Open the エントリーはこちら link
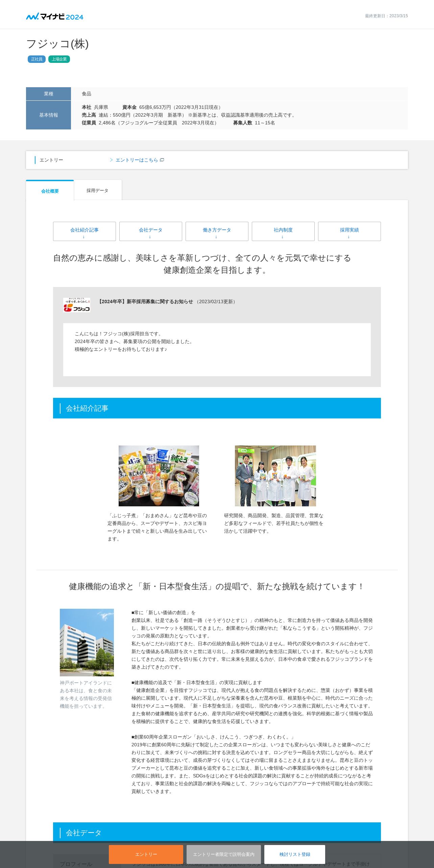The width and height of the screenshot is (434, 868). pos(137,160)
